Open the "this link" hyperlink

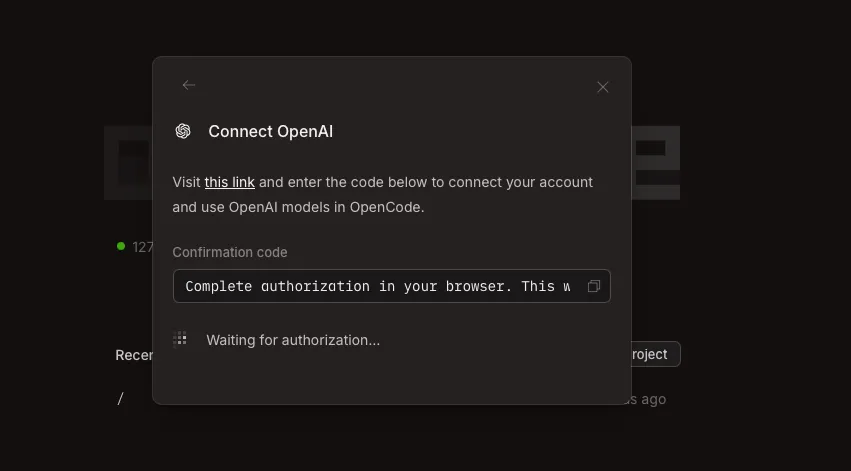(230, 182)
